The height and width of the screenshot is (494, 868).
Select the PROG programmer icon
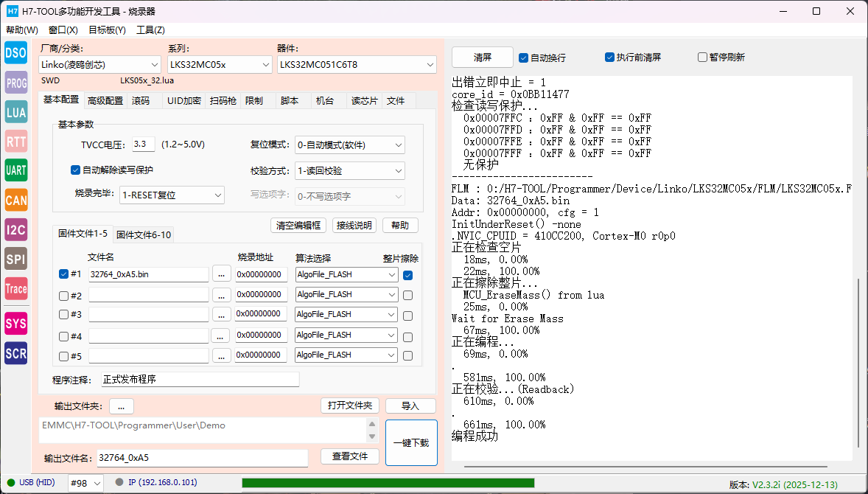[x=15, y=83]
